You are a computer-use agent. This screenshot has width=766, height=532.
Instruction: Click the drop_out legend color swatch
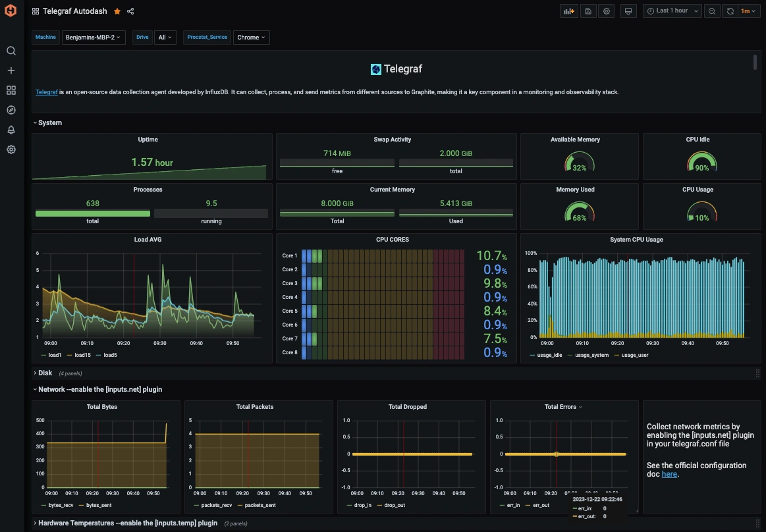[x=379, y=505]
